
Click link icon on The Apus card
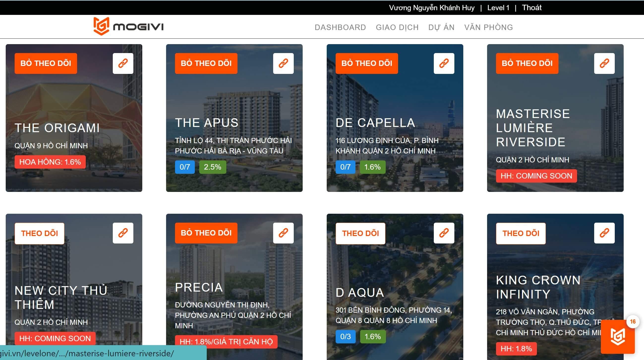coord(283,63)
